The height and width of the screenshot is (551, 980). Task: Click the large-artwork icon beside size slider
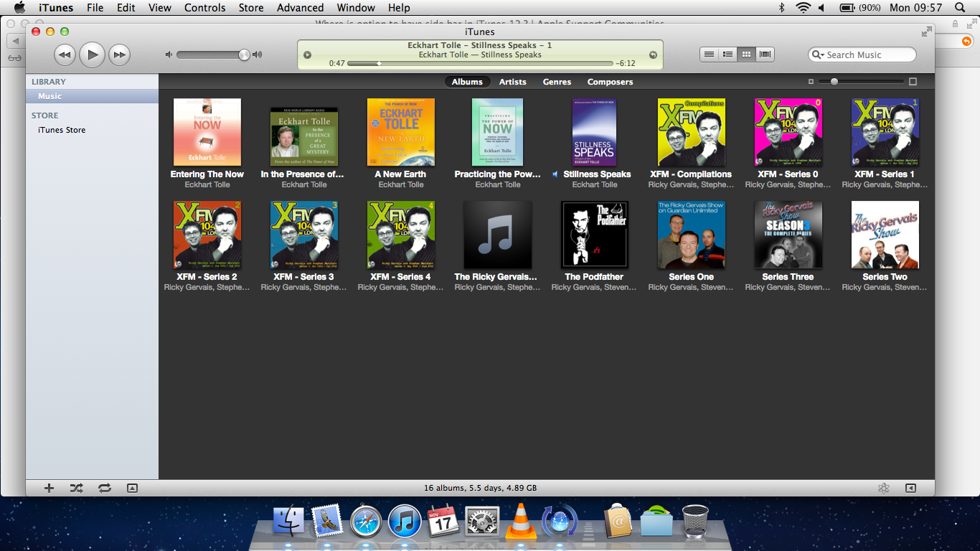pos(913,82)
